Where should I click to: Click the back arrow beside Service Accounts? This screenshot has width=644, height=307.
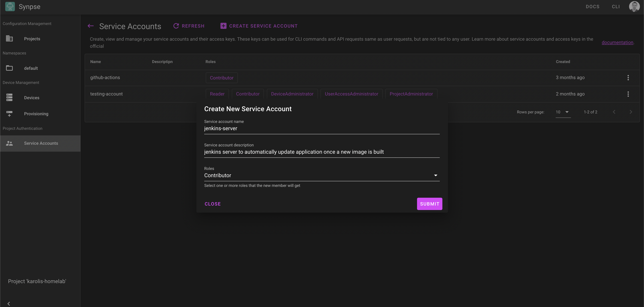point(91,26)
